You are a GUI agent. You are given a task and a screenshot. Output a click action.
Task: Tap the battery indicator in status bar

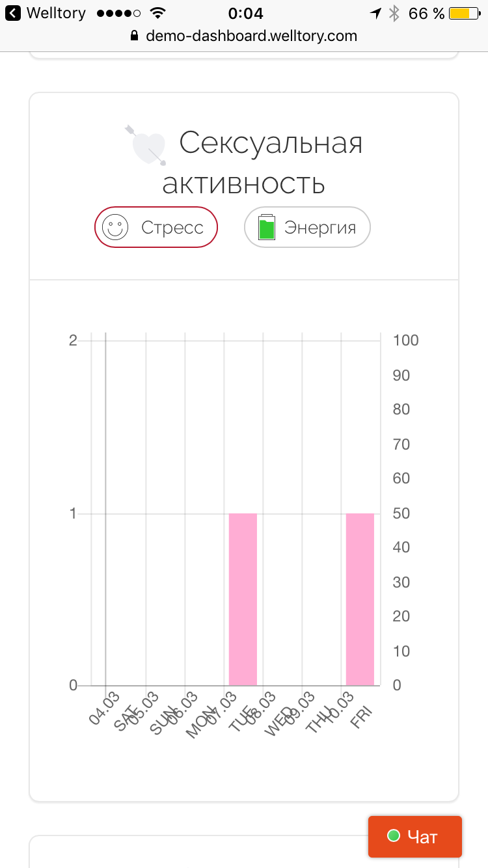point(463,13)
